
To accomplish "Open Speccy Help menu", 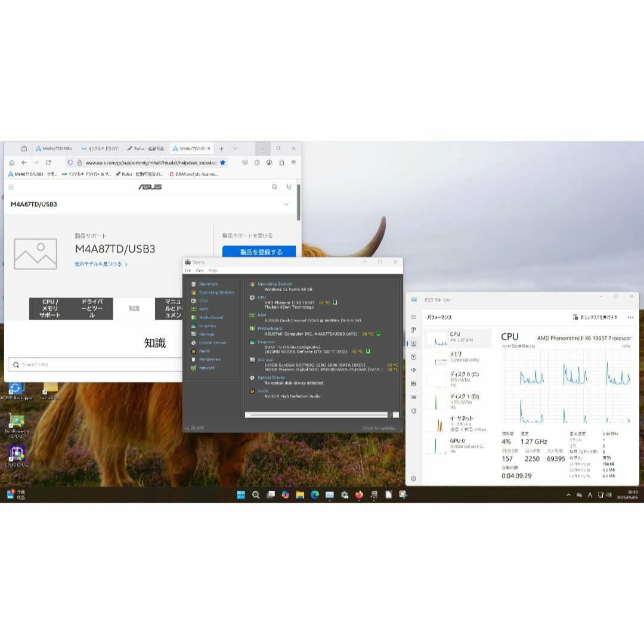I will [213, 270].
